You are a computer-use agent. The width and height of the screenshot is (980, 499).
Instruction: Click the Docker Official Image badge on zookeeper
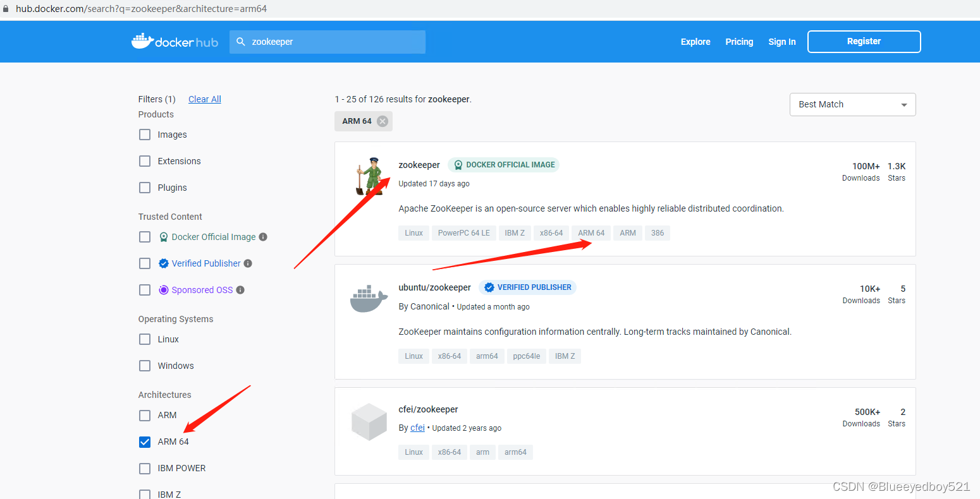[503, 165]
